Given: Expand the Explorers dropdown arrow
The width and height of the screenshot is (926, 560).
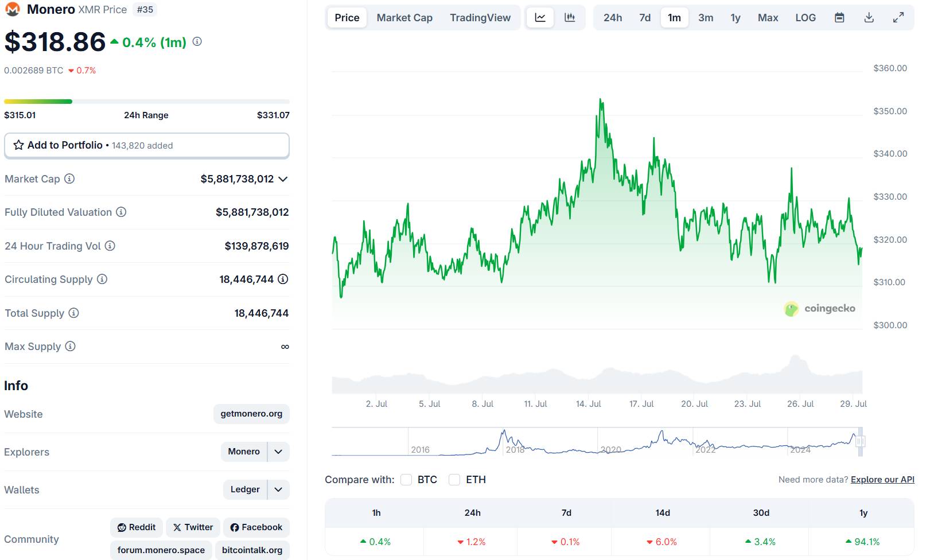Looking at the screenshot, I should point(278,452).
